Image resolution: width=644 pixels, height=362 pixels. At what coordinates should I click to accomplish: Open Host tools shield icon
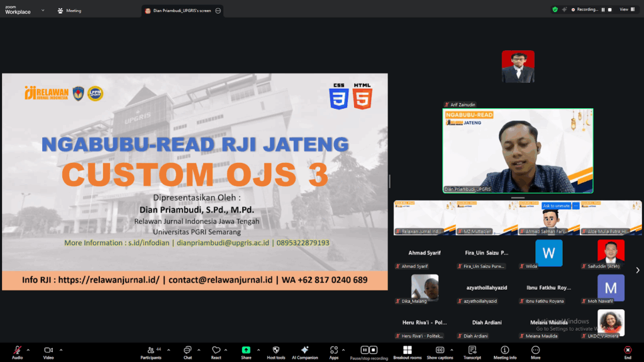point(275,351)
